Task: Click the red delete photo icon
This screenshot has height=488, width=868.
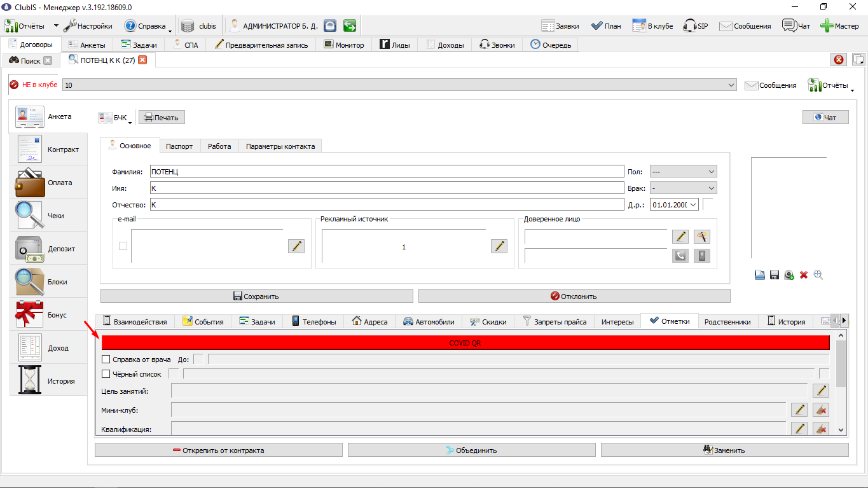Action: coord(804,275)
